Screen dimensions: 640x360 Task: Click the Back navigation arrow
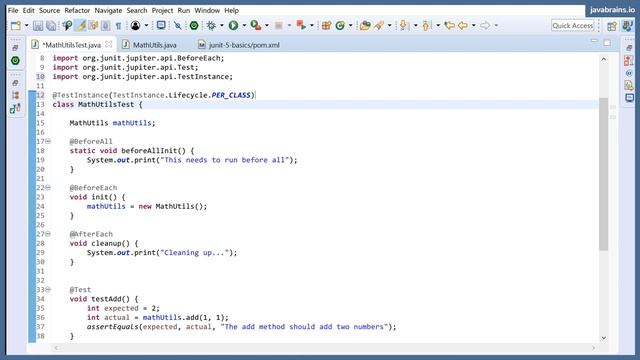click(463, 26)
